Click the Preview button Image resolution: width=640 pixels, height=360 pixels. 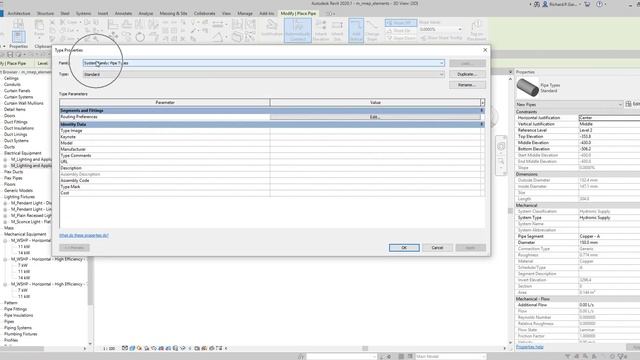(74, 248)
